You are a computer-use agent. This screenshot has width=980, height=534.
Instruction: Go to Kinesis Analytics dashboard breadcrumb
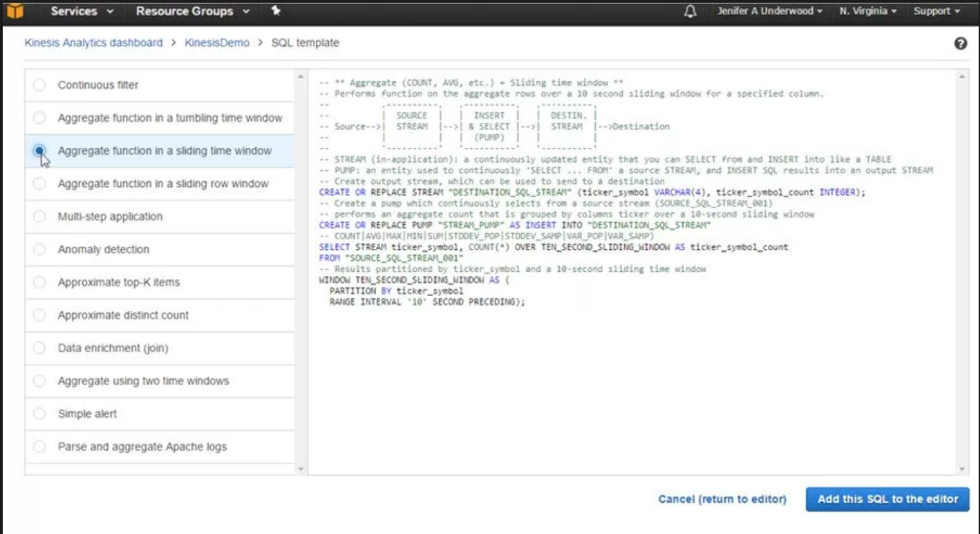(94, 43)
